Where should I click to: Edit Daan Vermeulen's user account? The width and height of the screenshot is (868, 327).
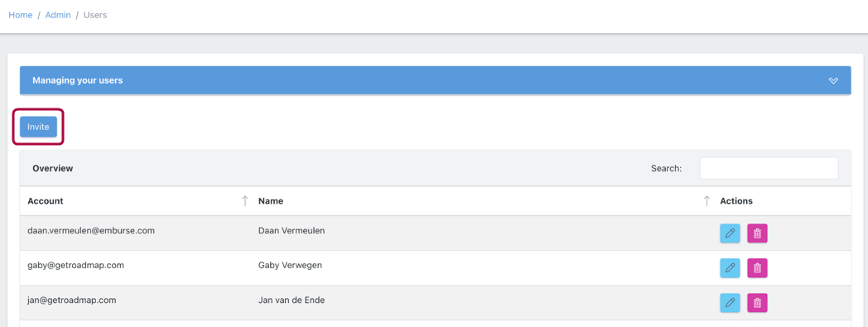730,233
